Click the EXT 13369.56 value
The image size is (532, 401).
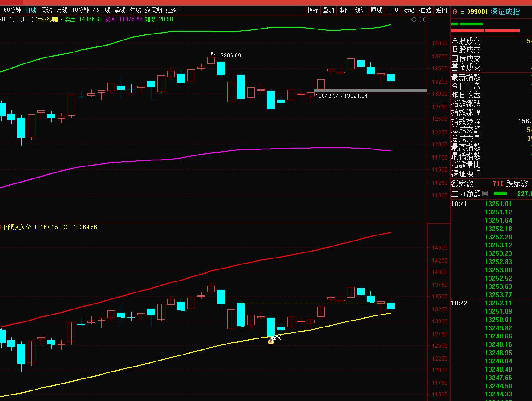pyautogui.click(x=79, y=227)
